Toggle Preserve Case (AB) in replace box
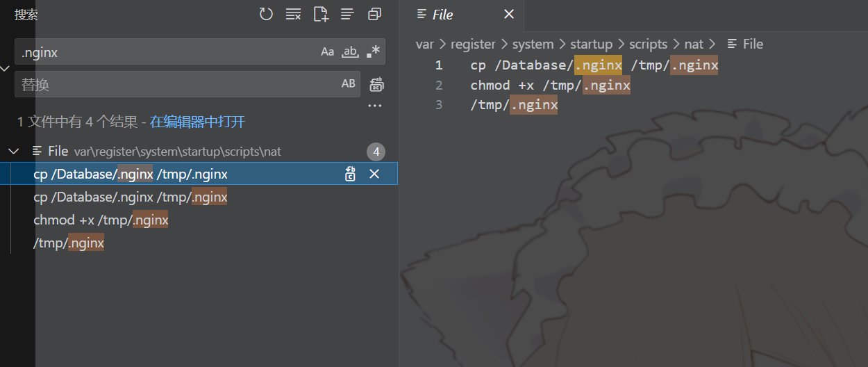 point(349,84)
